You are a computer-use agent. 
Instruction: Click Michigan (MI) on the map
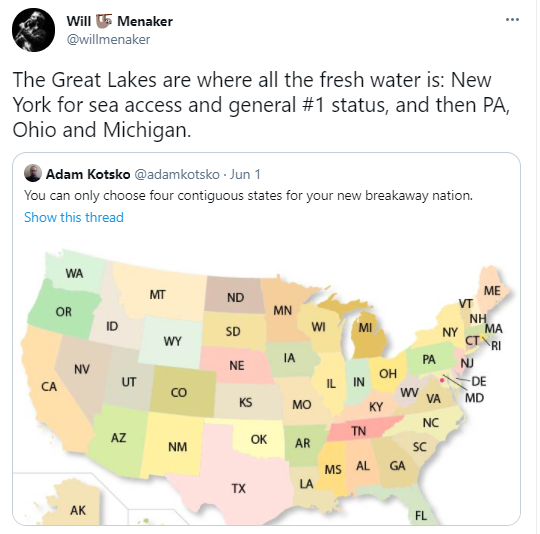367,336
